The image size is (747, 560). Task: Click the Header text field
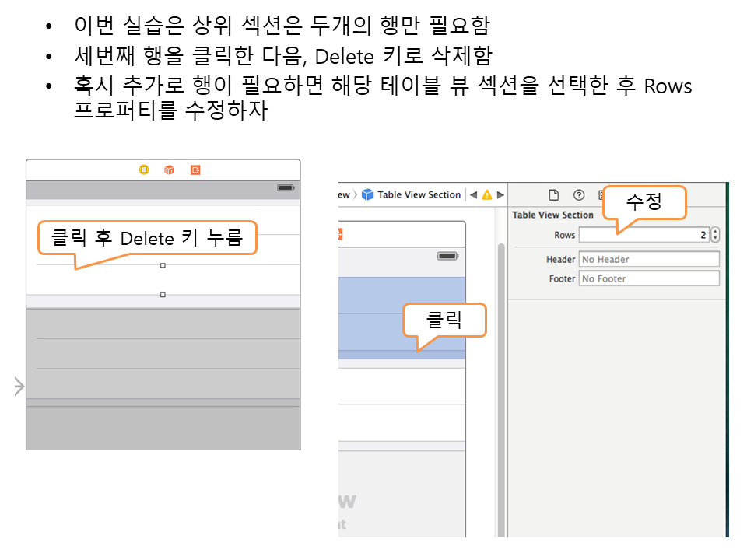[649, 259]
